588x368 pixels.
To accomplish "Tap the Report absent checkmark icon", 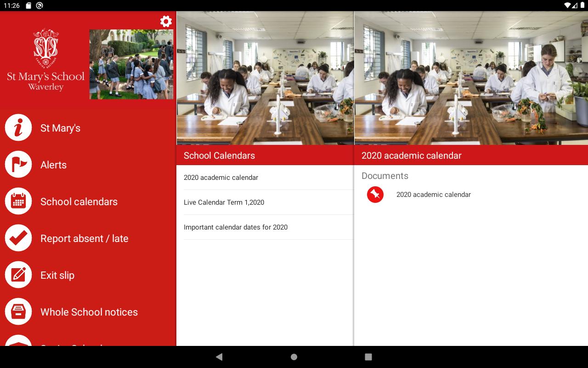I will pyautogui.click(x=18, y=238).
